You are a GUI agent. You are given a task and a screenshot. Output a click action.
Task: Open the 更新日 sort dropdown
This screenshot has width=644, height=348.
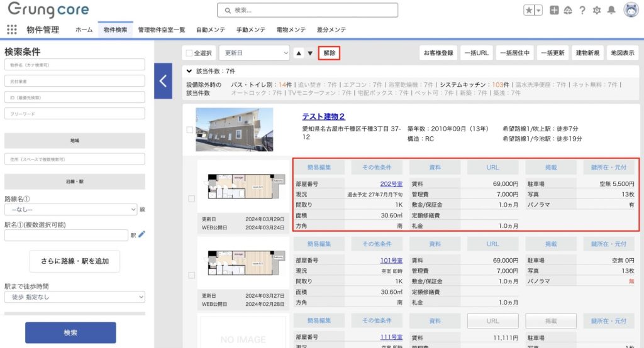pyautogui.click(x=254, y=53)
